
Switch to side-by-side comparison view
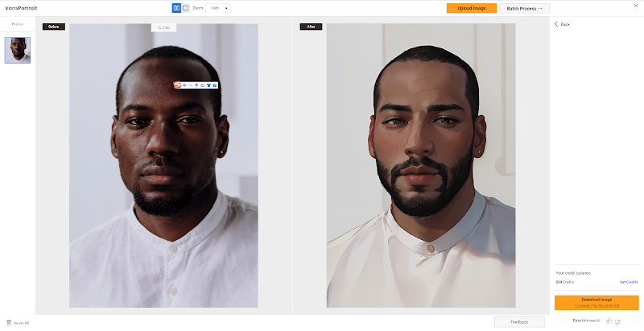pos(176,8)
